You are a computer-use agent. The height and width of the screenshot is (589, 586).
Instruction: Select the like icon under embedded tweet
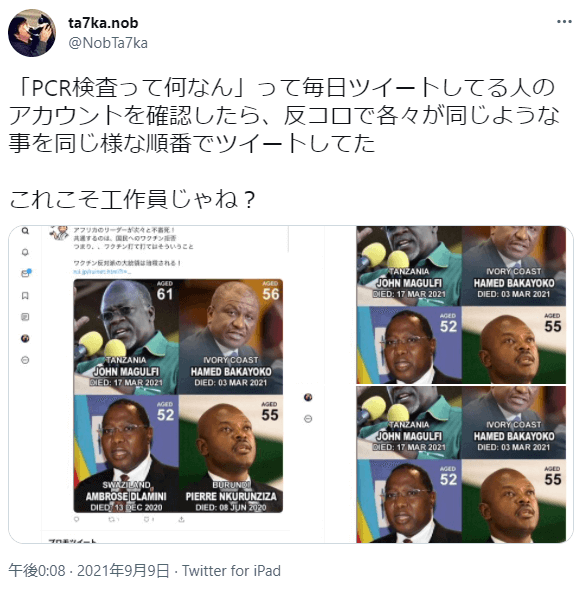pos(148,520)
